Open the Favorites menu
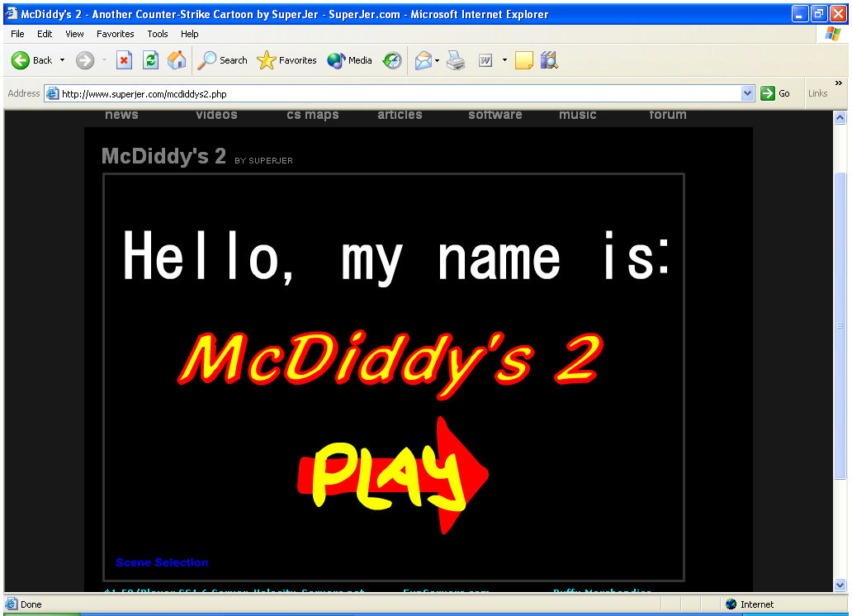The height and width of the screenshot is (616, 852). [x=115, y=34]
